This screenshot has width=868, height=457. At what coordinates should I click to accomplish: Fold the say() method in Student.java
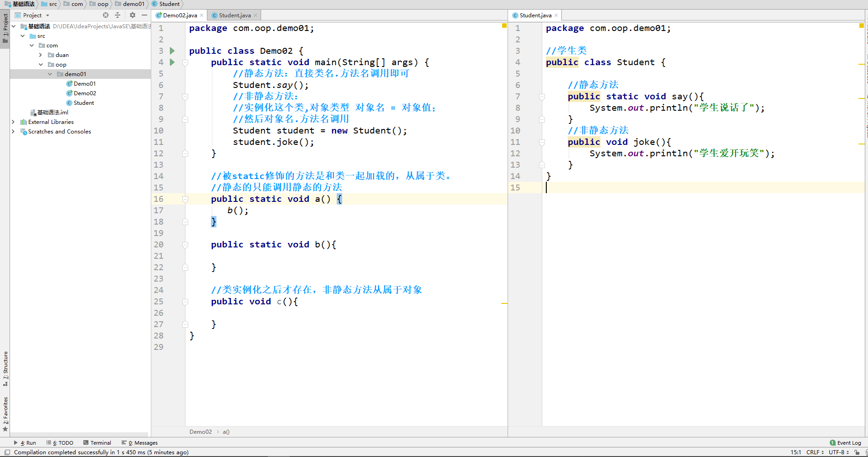pos(542,97)
